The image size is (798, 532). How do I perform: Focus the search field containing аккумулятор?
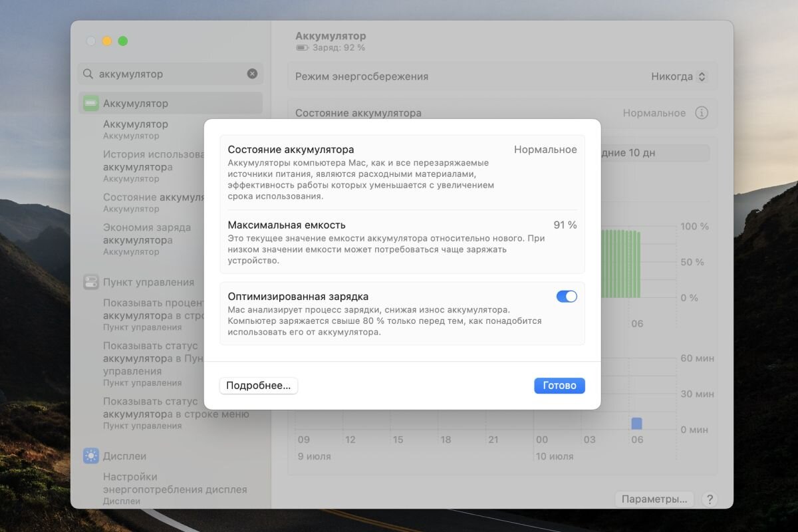coord(170,74)
